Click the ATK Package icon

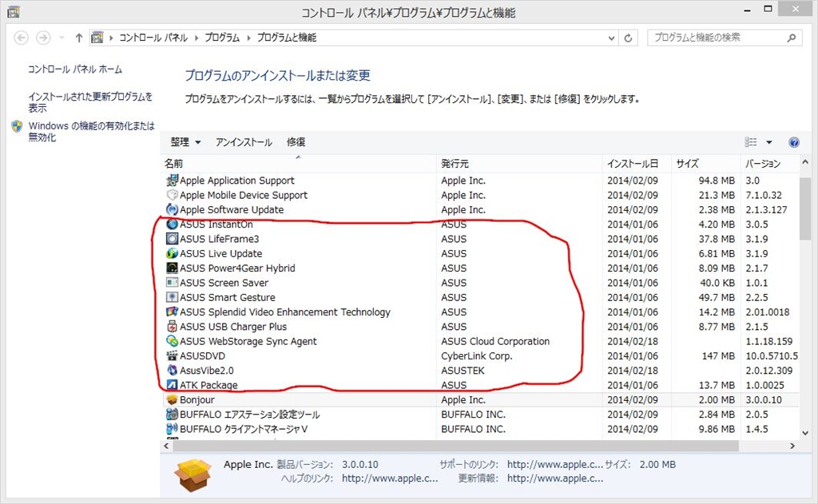172,385
